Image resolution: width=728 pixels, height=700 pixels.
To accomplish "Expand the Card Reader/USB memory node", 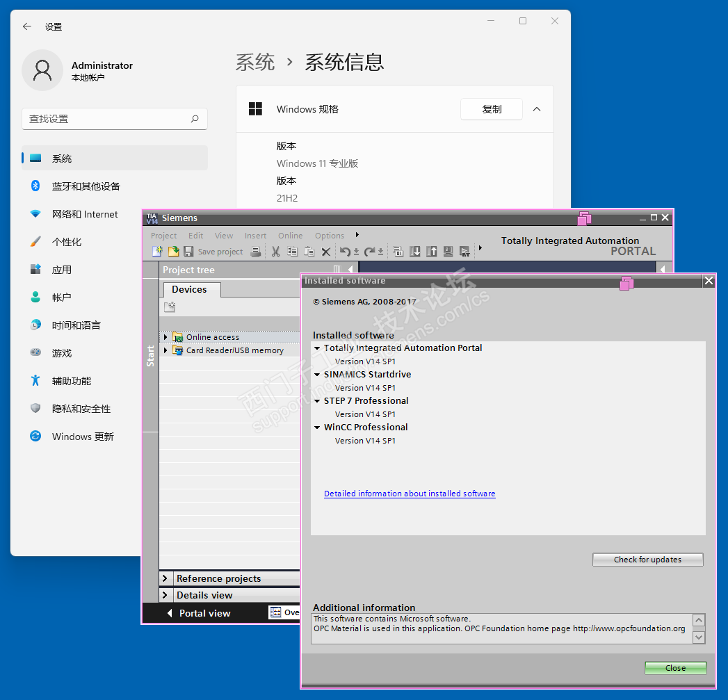I will [165, 350].
